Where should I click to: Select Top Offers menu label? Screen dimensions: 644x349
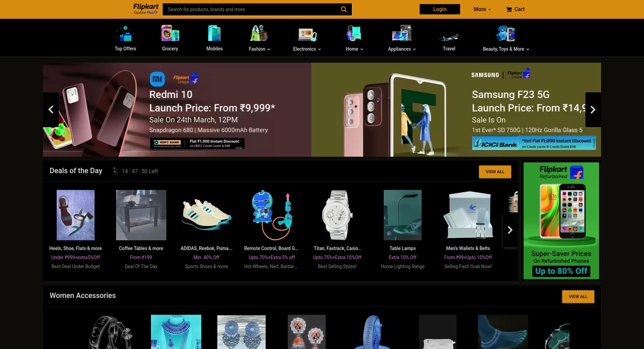tap(125, 49)
